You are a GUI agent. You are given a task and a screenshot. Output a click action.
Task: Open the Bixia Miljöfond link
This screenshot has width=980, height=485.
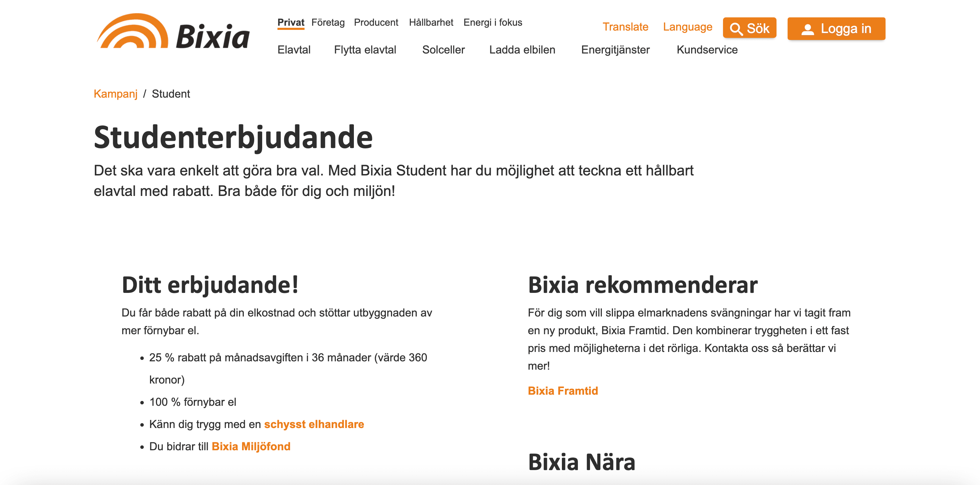tap(251, 446)
